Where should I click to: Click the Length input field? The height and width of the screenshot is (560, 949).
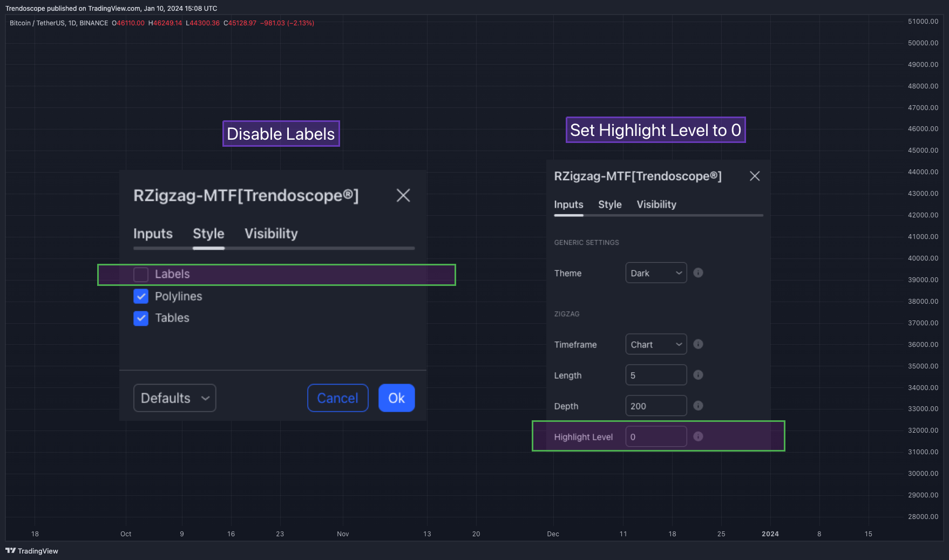tap(656, 375)
